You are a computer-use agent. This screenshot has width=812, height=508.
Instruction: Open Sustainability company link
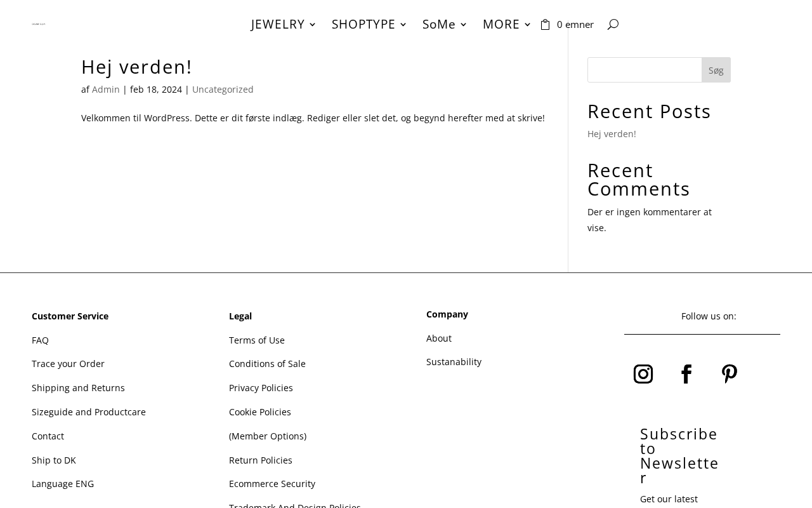click(454, 362)
